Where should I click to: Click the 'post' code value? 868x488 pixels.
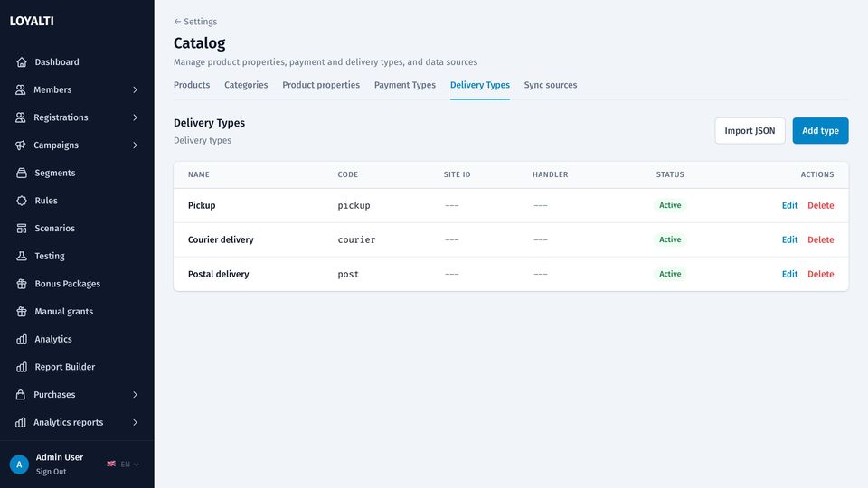(x=348, y=274)
